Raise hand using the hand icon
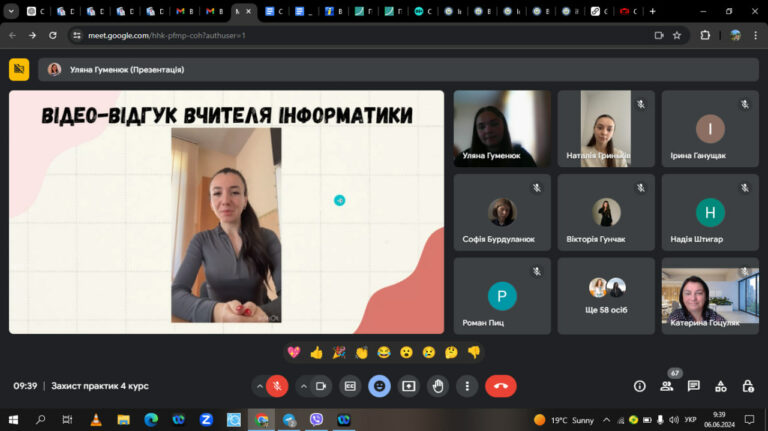The width and height of the screenshot is (768, 431). coord(438,386)
